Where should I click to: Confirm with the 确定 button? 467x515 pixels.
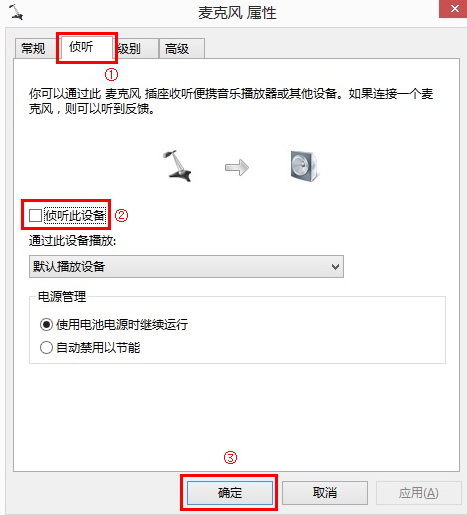click(x=230, y=493)
